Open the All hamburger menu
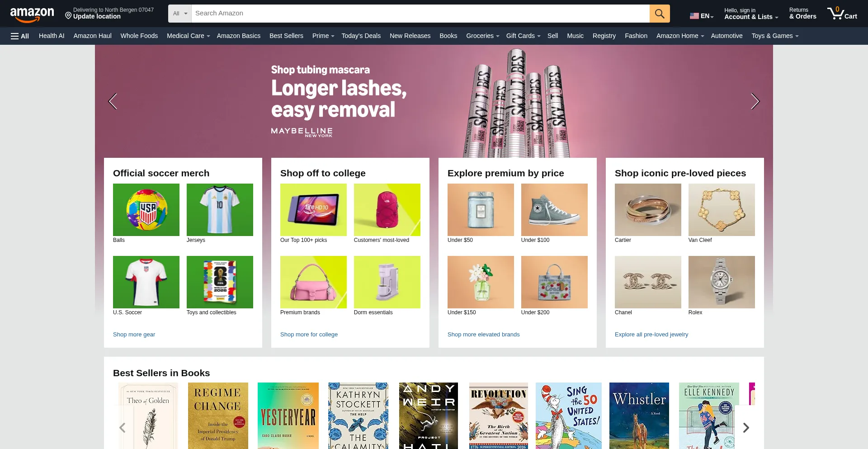This screenshot has height=449, width=868. tap(20, 36)
